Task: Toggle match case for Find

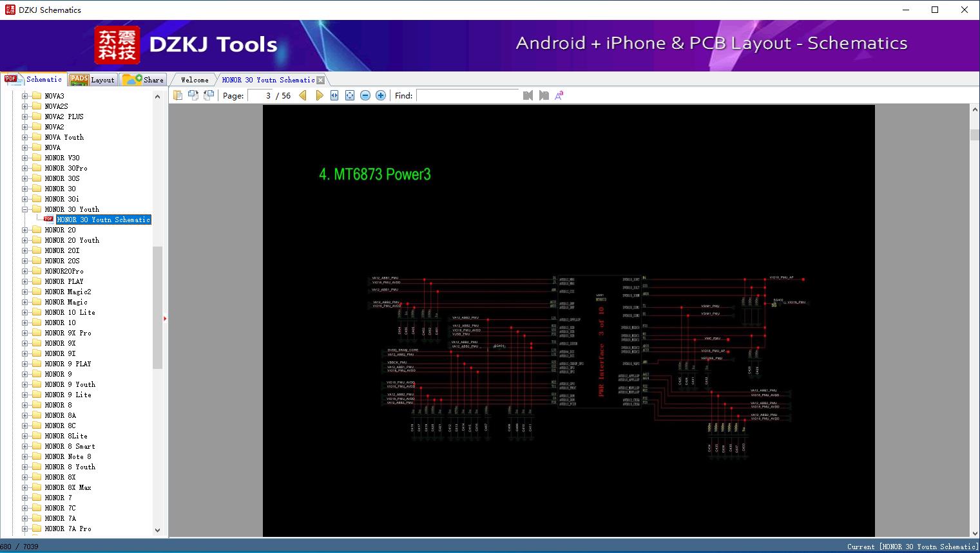Action: 559,95
